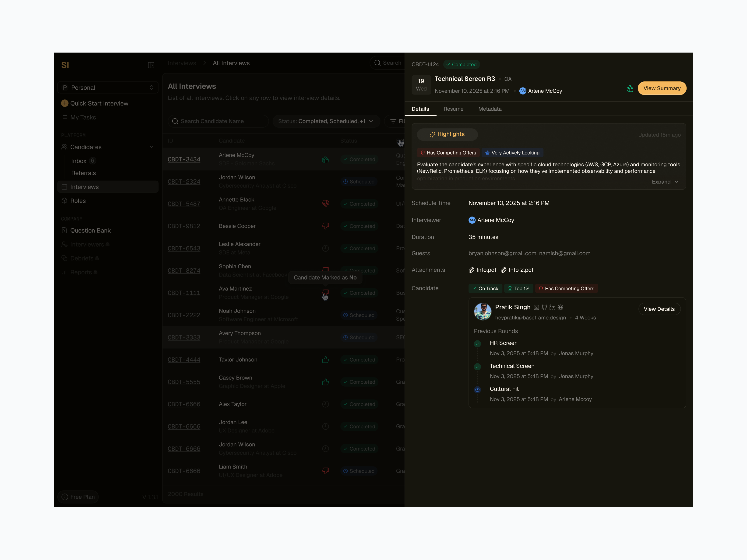Viewport: 747px width, 560px height.
Task: Open the Info 2.pdf attachment
Action: click(x=517, y=270)
